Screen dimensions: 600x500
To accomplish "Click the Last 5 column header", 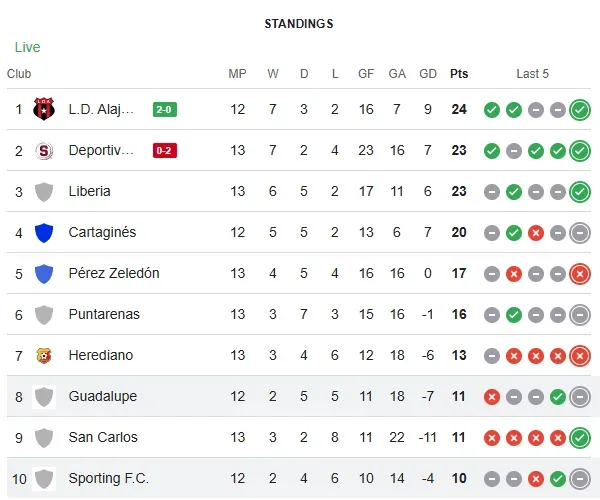I will [532, 73].
